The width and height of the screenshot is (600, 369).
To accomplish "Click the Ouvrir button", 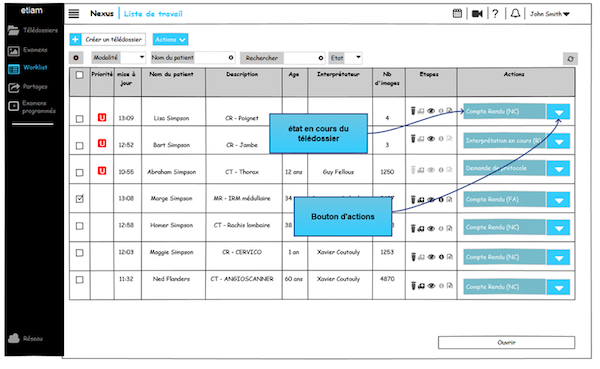I will coord(506,342).
